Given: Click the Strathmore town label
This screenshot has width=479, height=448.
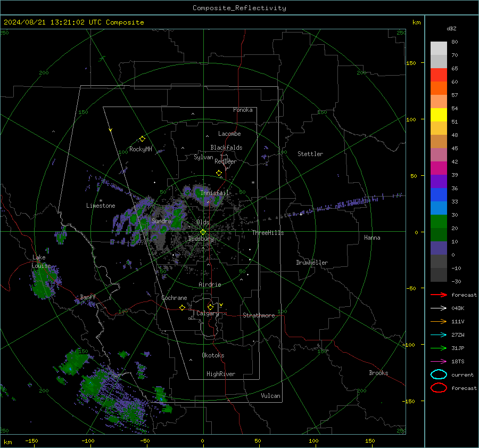Looking at the screenshot, I should coord(259,315).
